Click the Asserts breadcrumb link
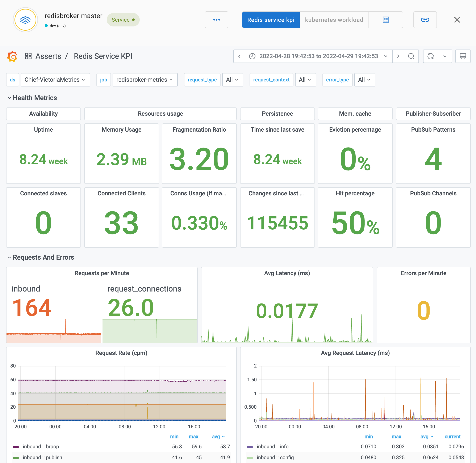The width and height of the screenshot is (476, 463). pos(48,56)
